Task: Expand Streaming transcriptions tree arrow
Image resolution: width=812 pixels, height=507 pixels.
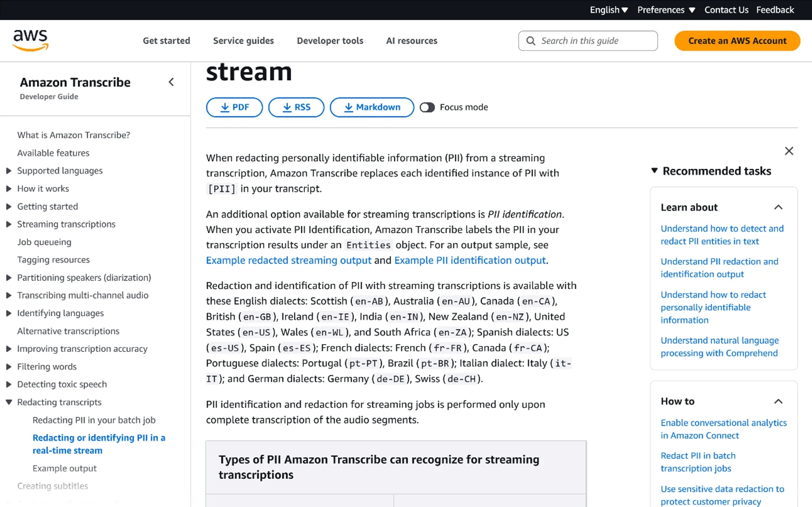Action: [x=8, y=224]
